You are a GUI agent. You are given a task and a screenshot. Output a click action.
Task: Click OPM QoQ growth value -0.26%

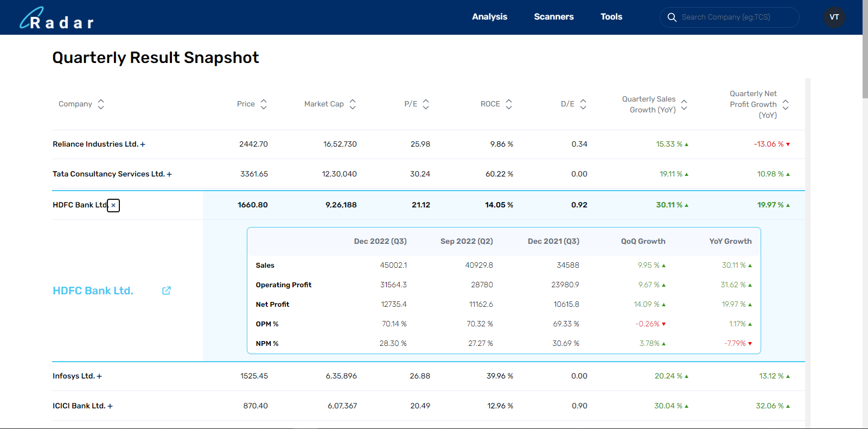pyautogui.click(x=648, y=324)
